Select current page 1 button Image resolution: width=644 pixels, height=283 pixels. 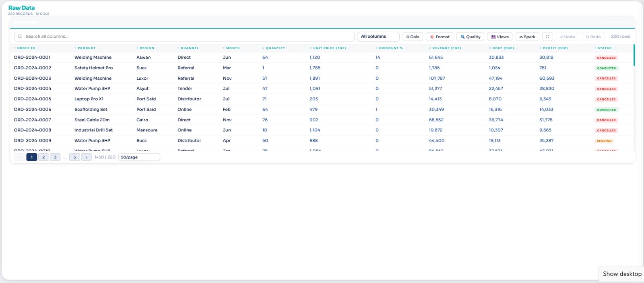[x=32, y=157]
